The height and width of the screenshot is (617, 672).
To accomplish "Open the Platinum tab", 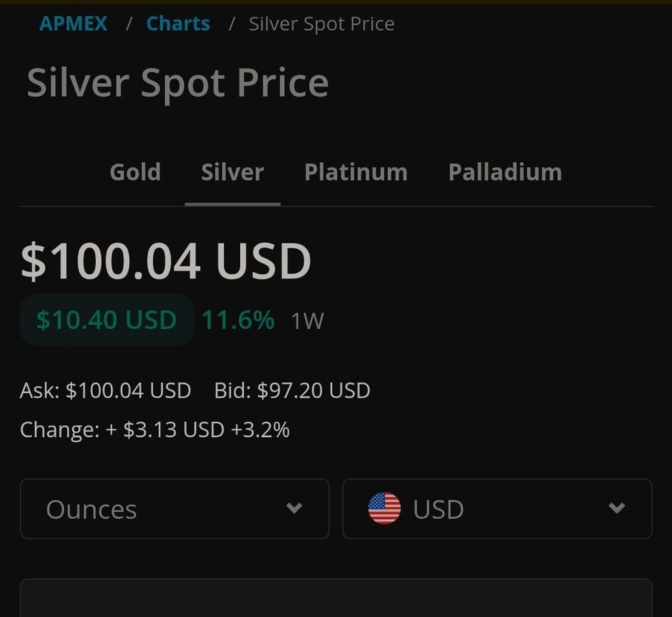I will click(x=356, y=172).
